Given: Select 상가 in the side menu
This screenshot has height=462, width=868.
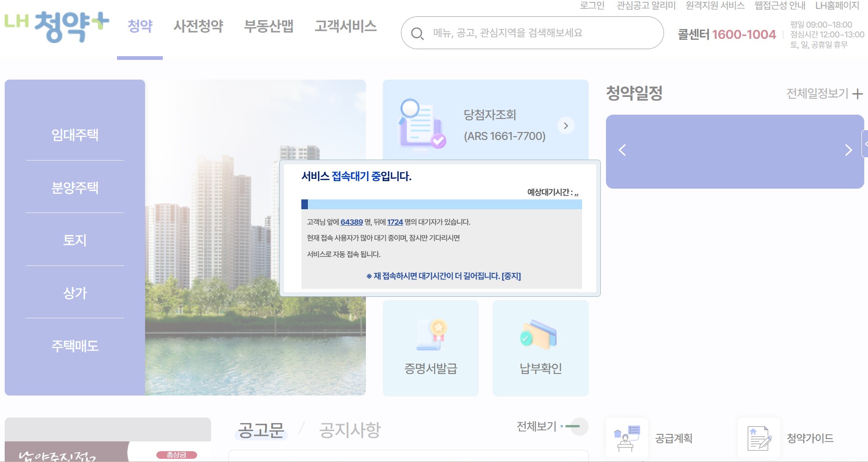Looking at the screenshot, I should pos(75,293).
